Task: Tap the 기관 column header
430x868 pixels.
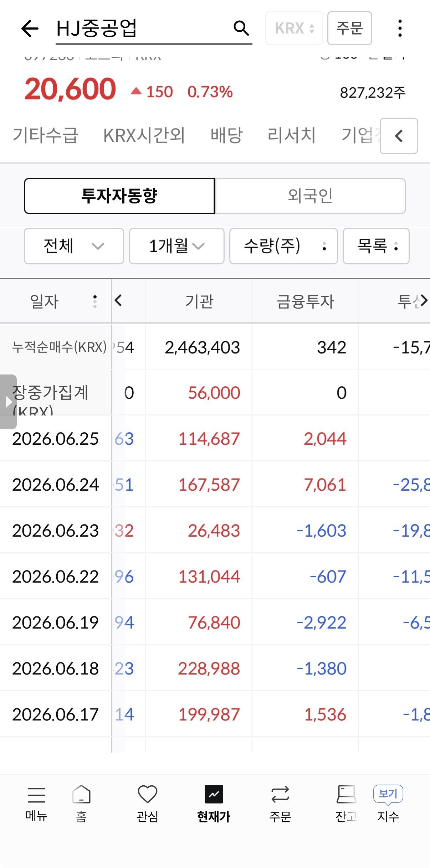Action: pos(199,301)
